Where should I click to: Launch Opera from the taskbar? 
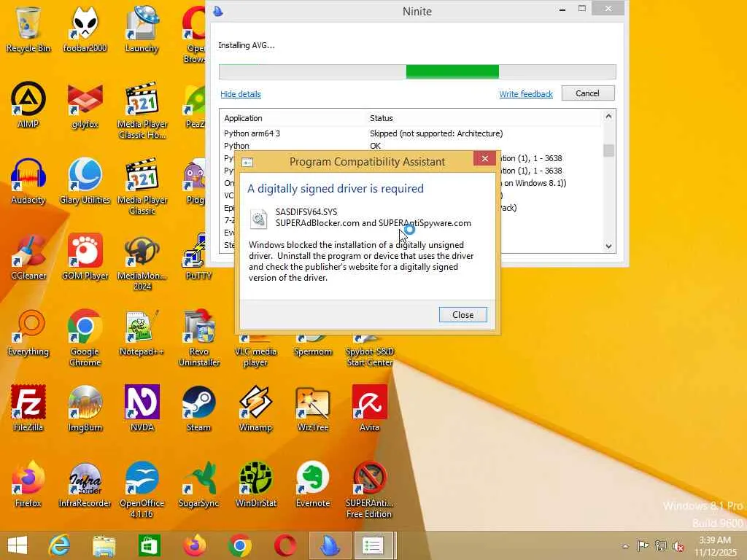coord(285,545)
